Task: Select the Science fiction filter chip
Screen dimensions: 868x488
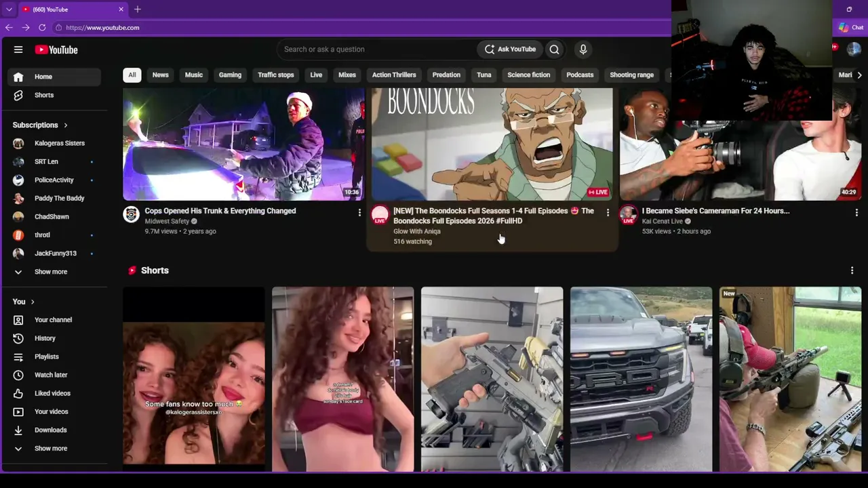Action: (x=529, y=75)
